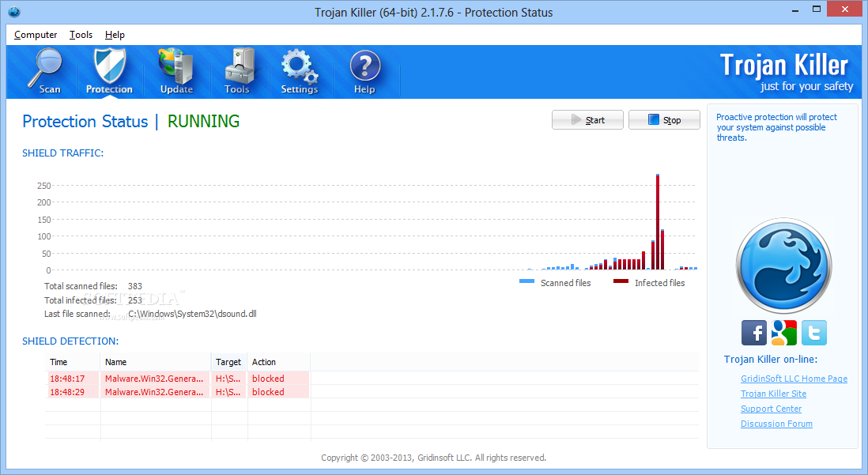Click the last scanned path dsound.dll

click(192, 314)
